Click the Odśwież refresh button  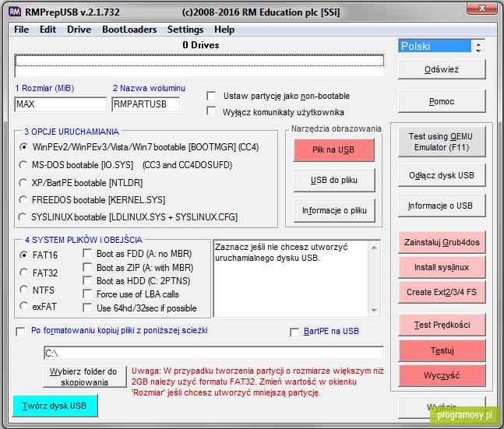point(442,69)
